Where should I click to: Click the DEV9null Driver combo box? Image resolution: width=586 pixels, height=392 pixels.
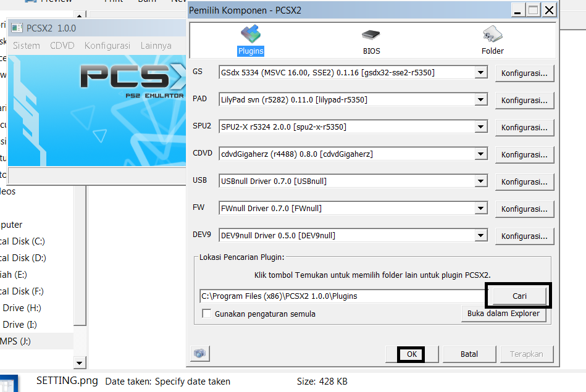353,235
